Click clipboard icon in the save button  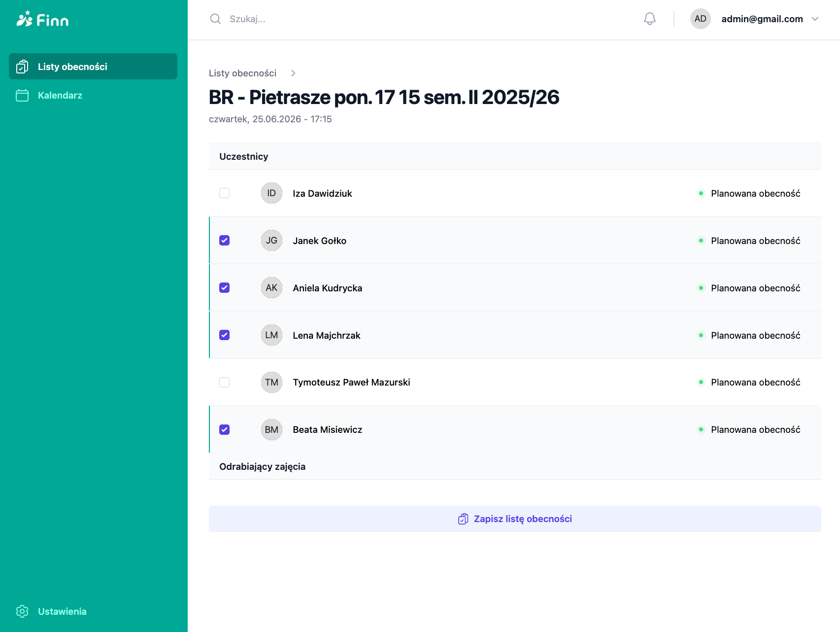463,519
